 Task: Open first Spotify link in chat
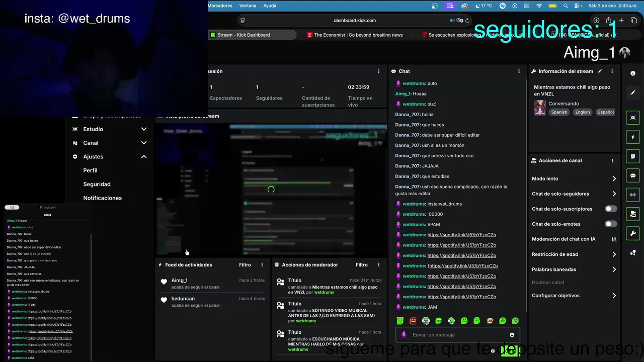pyautogui.click(x=461, y=235)
